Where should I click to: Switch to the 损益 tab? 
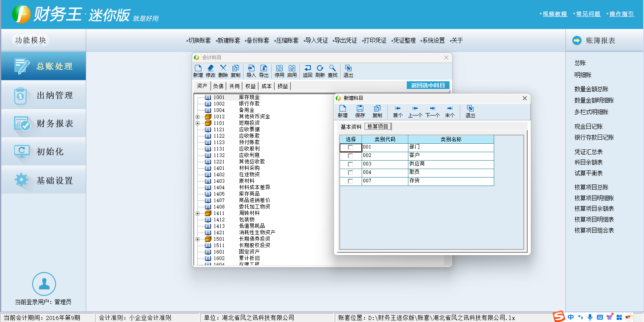coord(283,86)
